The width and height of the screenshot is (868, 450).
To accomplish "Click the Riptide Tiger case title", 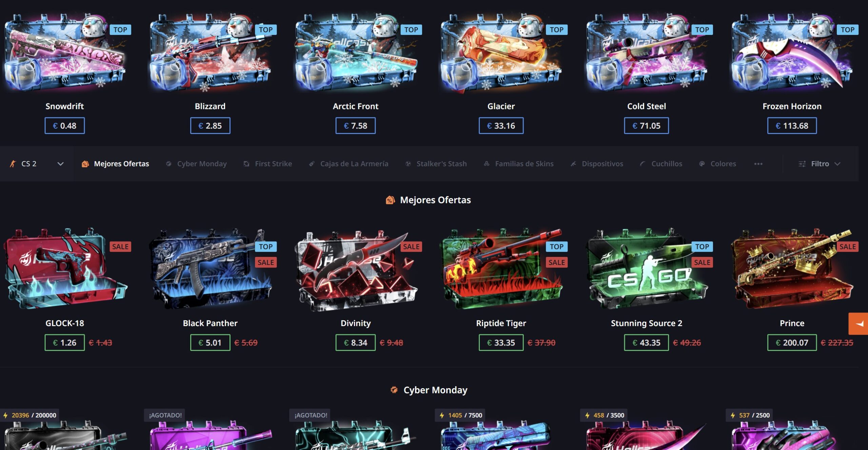I will (501, 323).
